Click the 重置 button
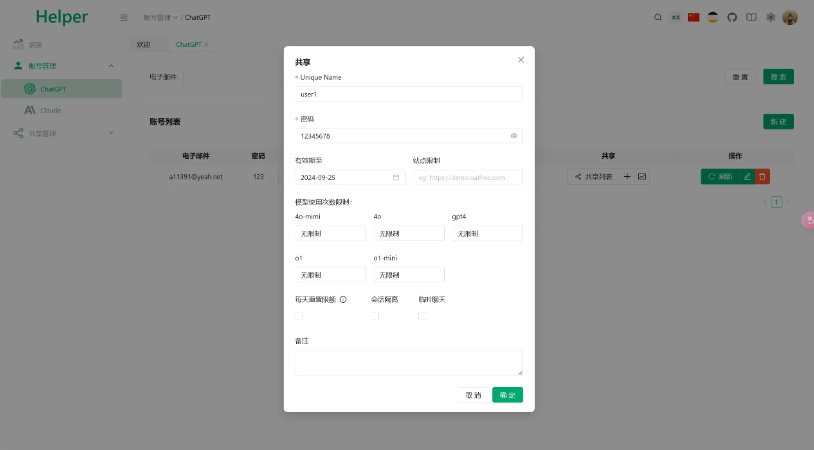The width and height of the screenshot is (814, 450). tap(740, 77)
